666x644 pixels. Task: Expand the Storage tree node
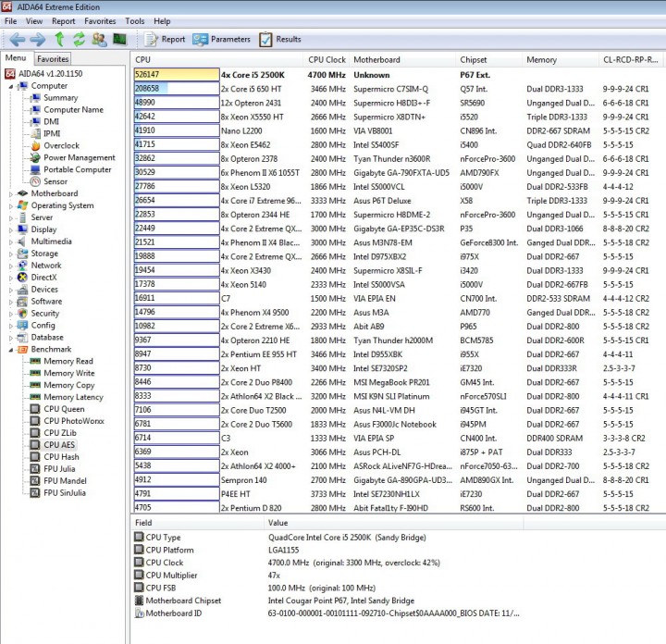click(x=11, y=254)
